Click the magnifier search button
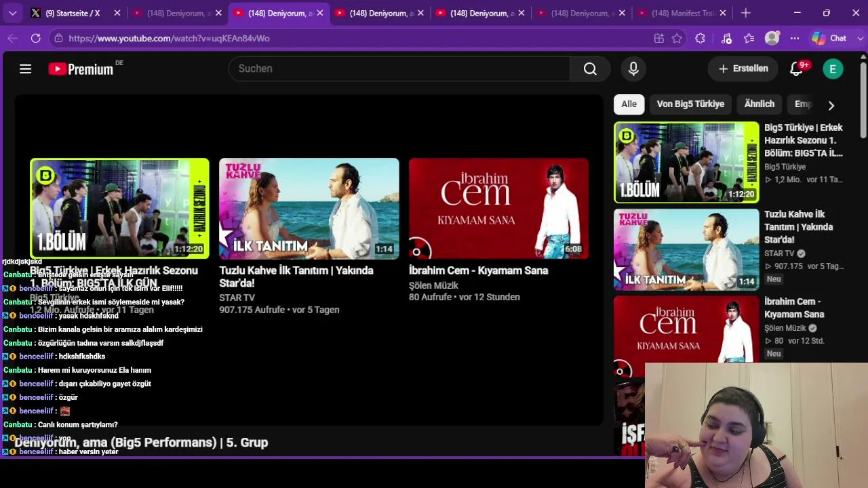The image size is (868, 488). 590,68
